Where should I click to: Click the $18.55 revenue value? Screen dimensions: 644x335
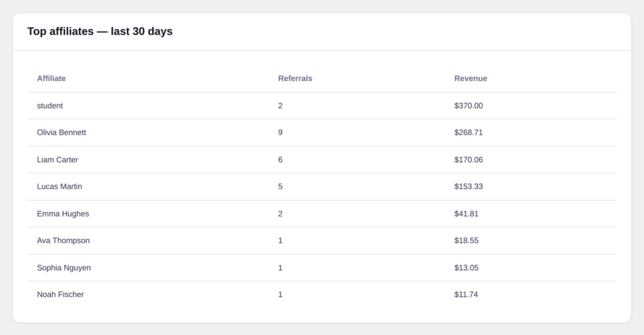(x=466, y=241)
